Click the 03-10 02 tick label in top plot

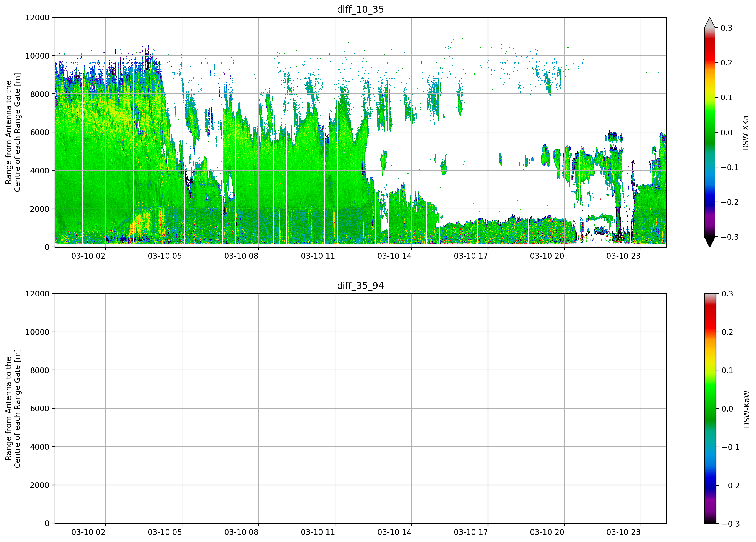point(88,256)
